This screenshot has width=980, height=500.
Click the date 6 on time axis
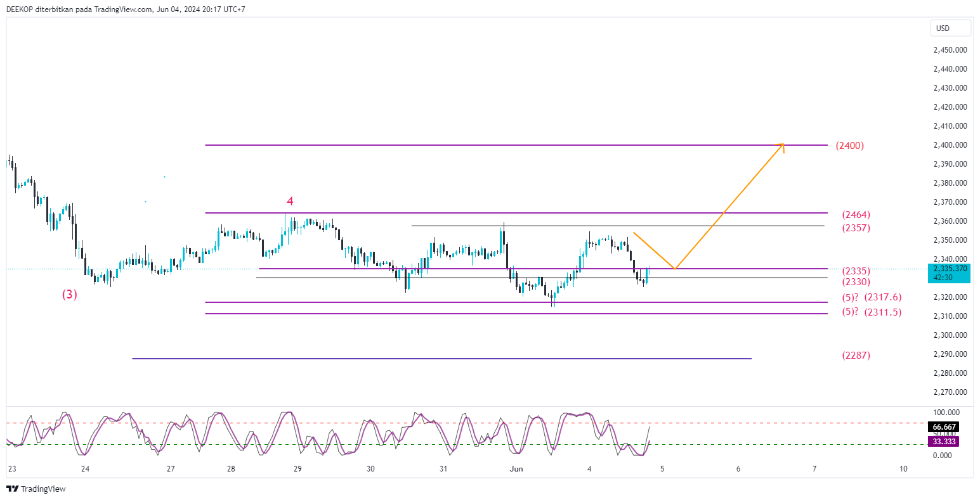[738, 469]
